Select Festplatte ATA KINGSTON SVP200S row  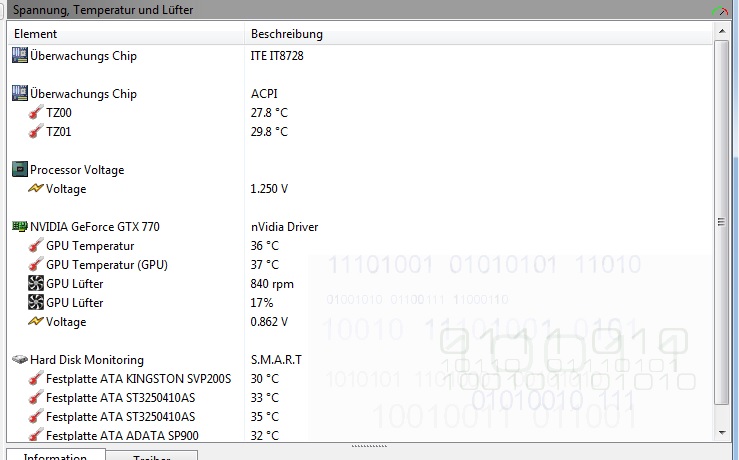[139, 378]
